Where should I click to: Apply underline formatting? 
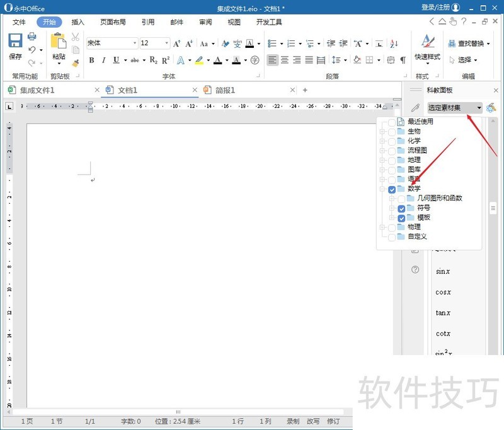point(116,60)
